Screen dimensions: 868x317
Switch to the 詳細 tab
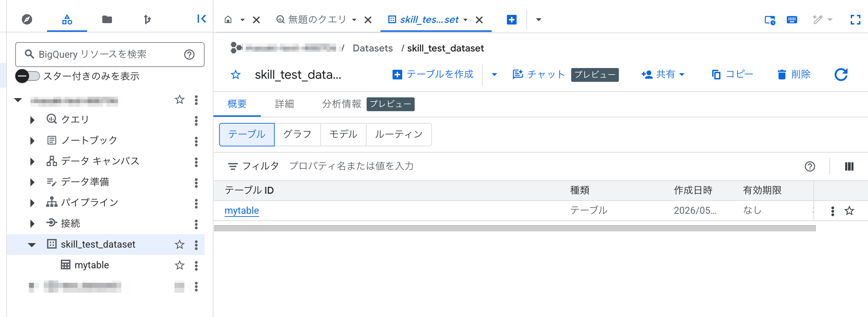pos(284,104)
